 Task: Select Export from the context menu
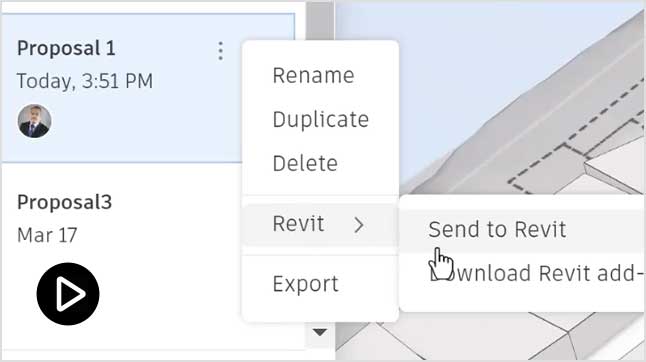[x=305, y=284]
